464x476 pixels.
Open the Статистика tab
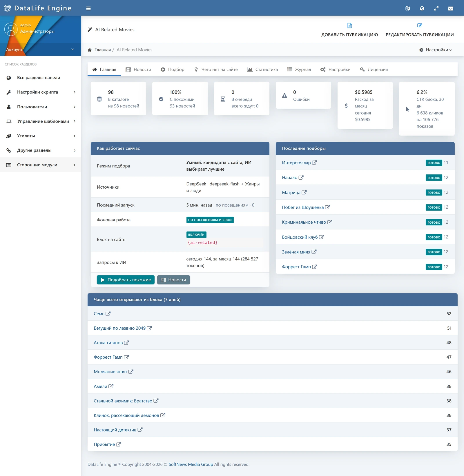point(262,70)
